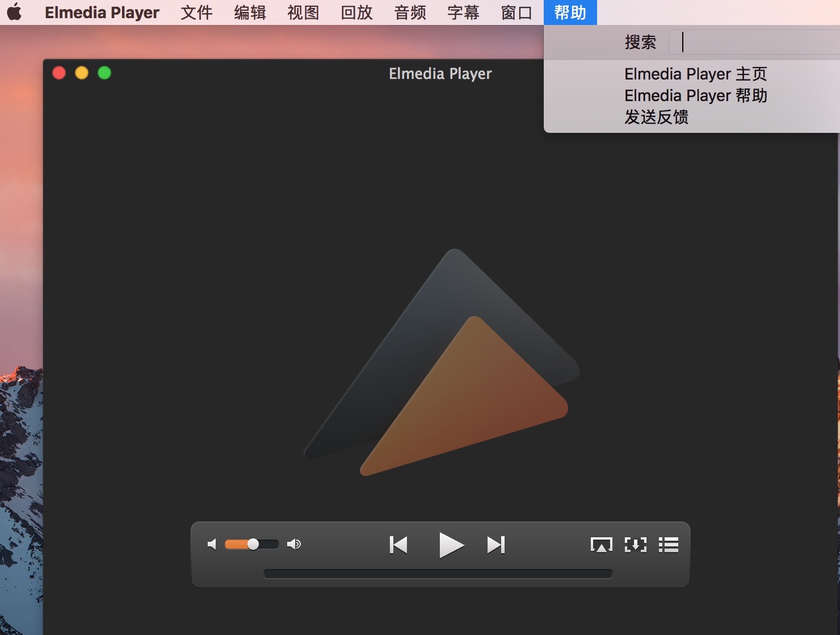Adjust the orange volume slider

pyautogui.click(x=251, y=544)
